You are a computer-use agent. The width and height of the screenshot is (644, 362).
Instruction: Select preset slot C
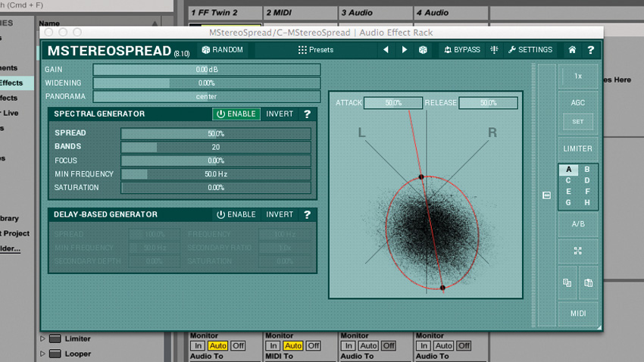568,180
